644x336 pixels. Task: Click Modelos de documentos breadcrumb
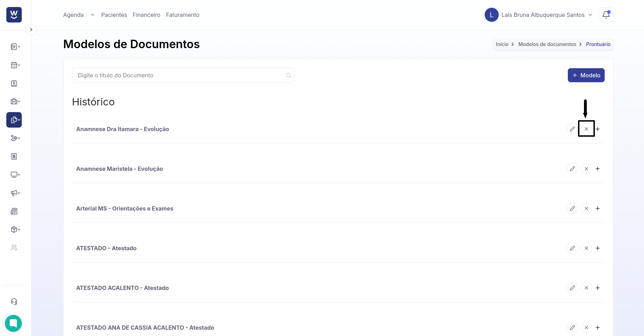point(547,44)
